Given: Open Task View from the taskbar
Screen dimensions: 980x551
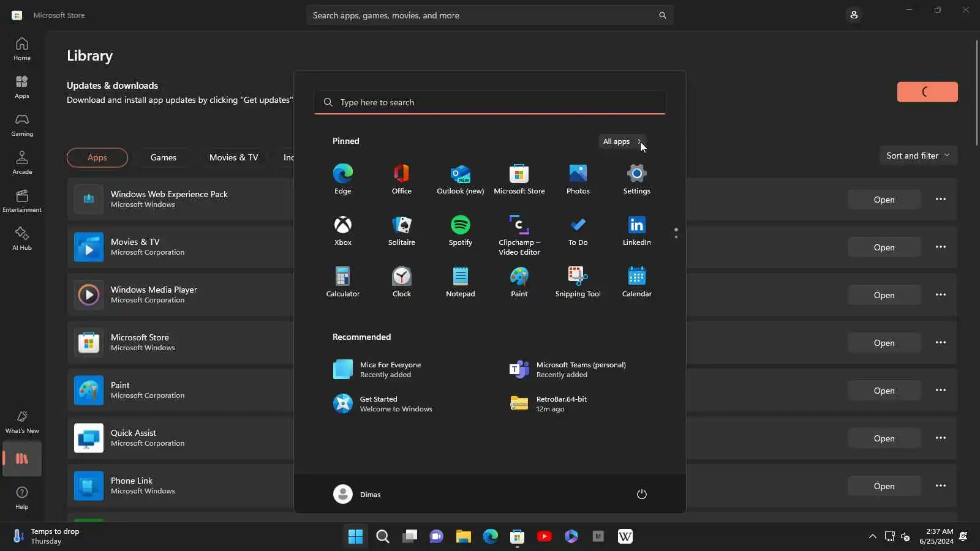Looking at the screenshot, I should [x=409, y=536].
